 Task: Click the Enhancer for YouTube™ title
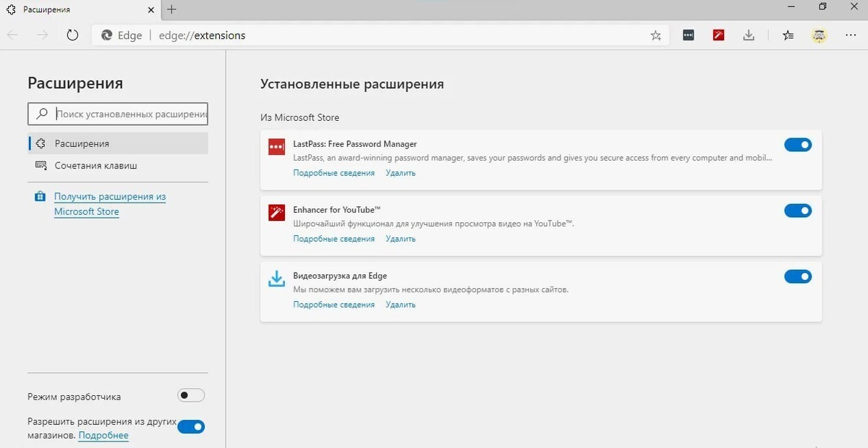pyautogui.click(x=336, y=210)
